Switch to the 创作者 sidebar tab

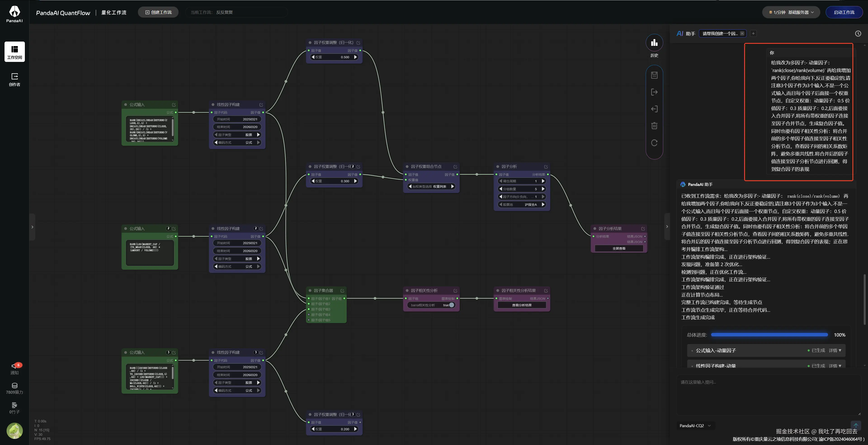[x=14, y=80]
